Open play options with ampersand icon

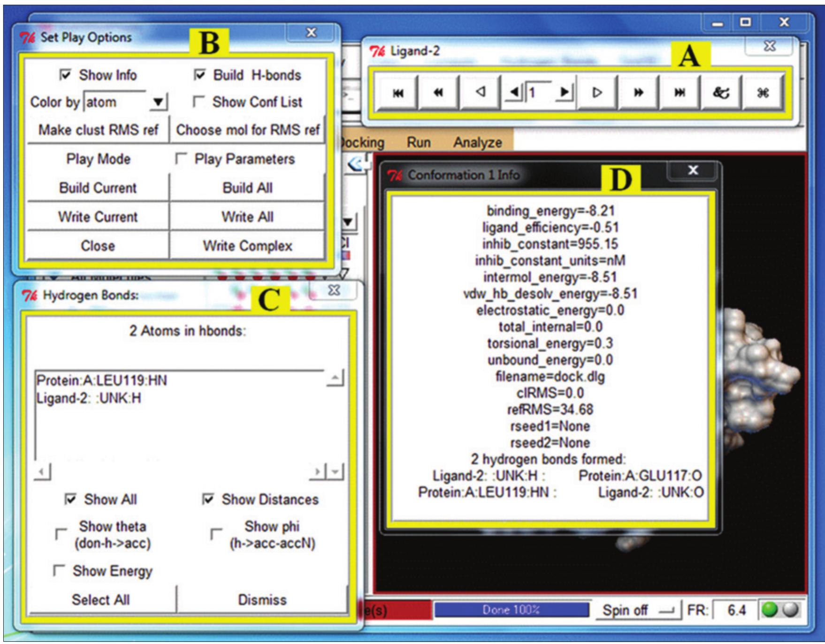(x=720, y=93)
